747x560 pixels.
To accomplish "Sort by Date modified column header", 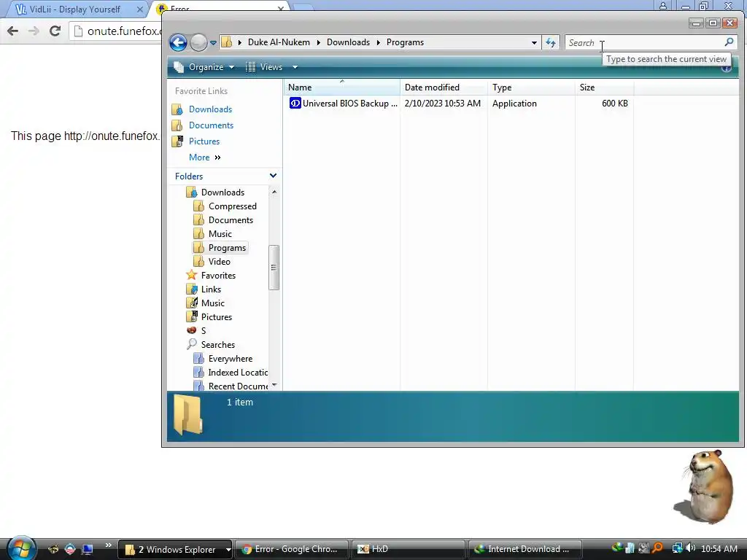I will [x=444, y=87].
